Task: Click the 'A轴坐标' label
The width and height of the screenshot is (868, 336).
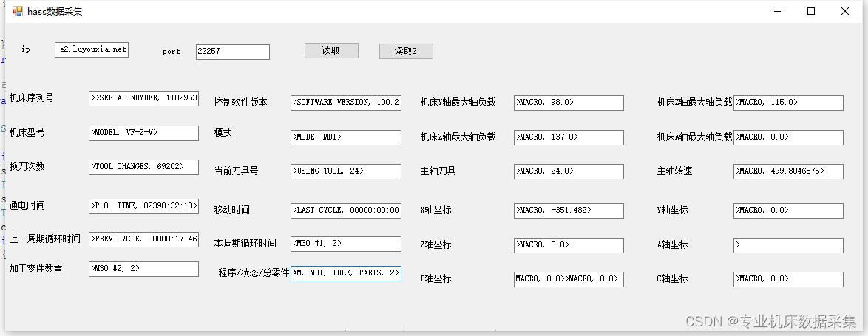Action: pos(673,245)
